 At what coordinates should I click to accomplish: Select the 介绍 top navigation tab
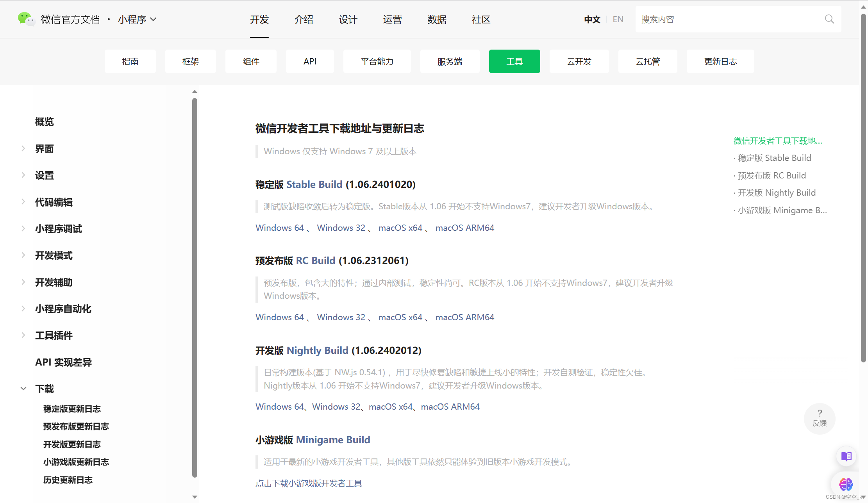304,20
